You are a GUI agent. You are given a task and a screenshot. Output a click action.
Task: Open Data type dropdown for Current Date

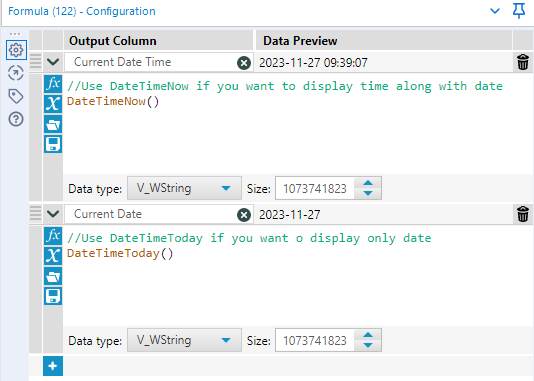184,340
